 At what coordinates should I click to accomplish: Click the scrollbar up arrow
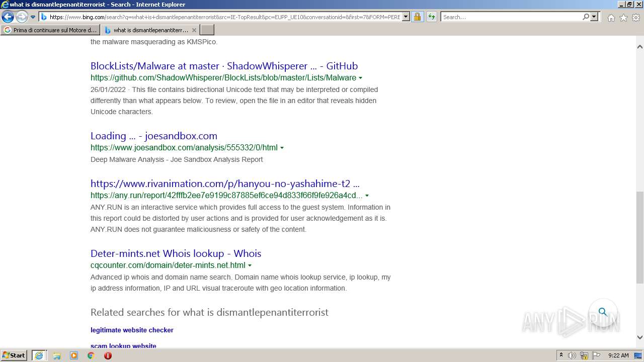coord(640,46)
